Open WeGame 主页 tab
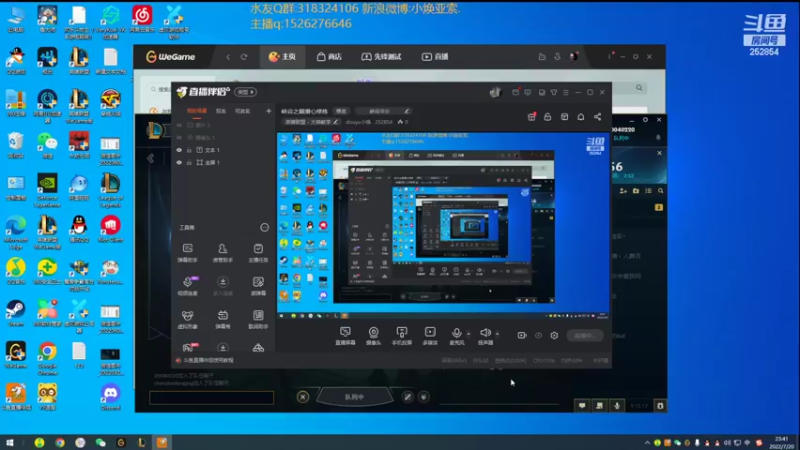 (282, 57)
